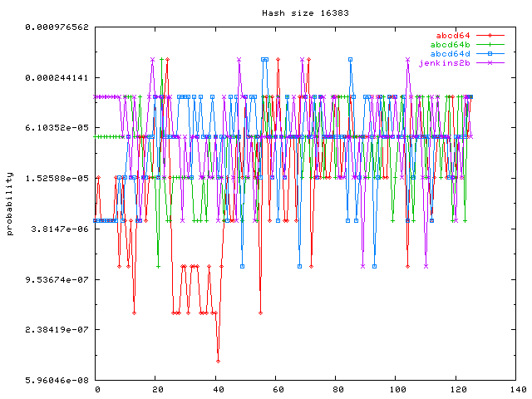Screen dimensions: 532x399
Task: Click x-axis tick label 120
Action: pos(458,390)
